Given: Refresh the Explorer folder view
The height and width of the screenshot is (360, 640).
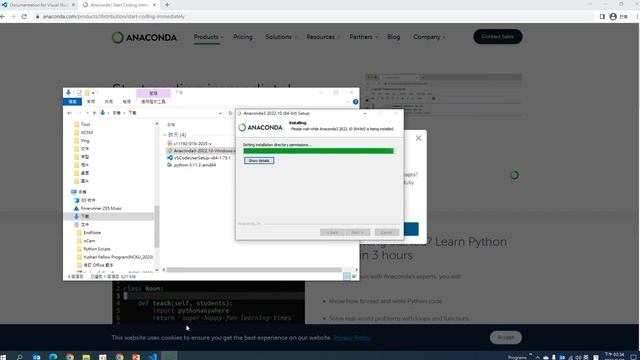Looking at the screenshot, I should point(230,113).
